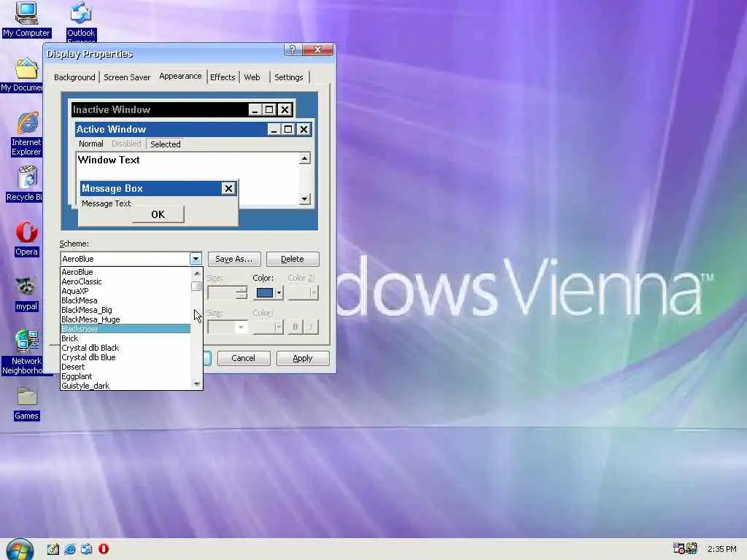Select Brick scheme
Screen dimensions: 747x560
tap(125, 338)
